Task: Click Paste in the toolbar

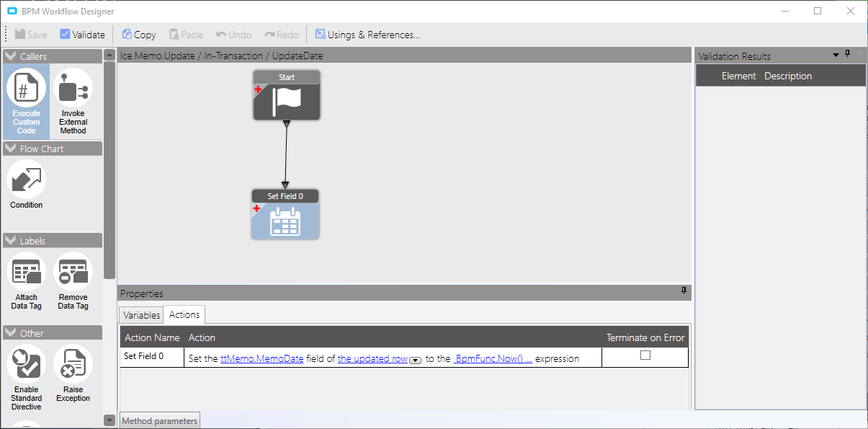Action: pyautogui.click(x=187, y=35)
